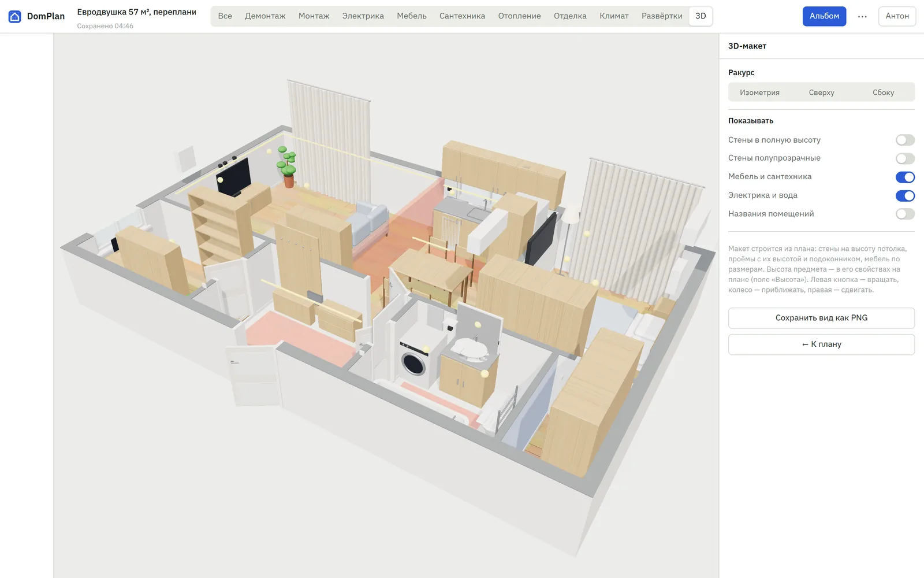Enable Стены полупрозрачные switch

(905, 158)
